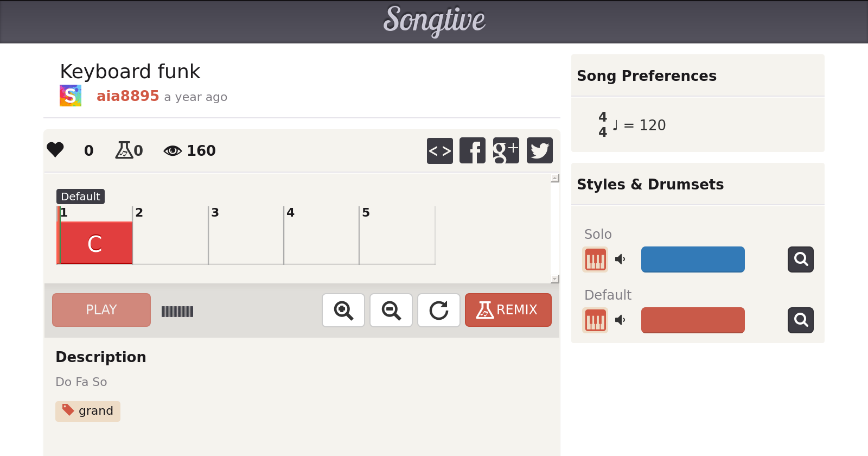Share the song on Twitter
The width and height of the screenshot is (868, 456).
(539, 150)
